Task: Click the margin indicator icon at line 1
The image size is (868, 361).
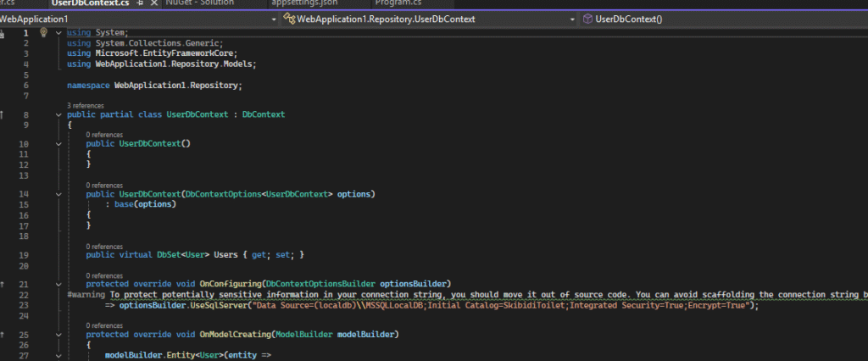Action: [x=3, y=33]
